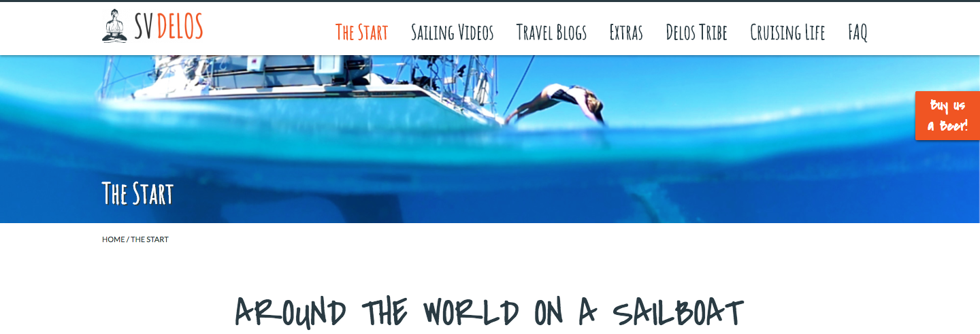Go to the Travel Blogs section
Screen dimensions: 980x334
tap(551, 32)
